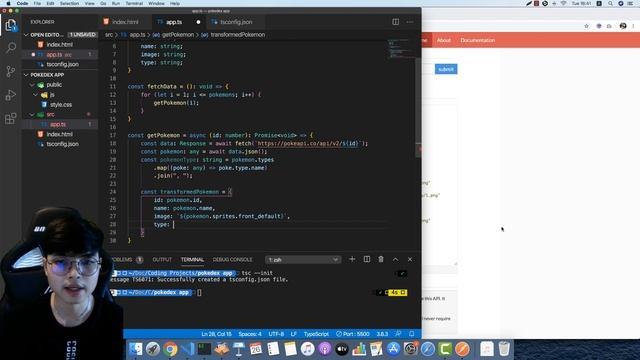The height and width of the screenshot is (360, 640).
Task: Open the OUTPUT panel tab
Action: [162, 260]
